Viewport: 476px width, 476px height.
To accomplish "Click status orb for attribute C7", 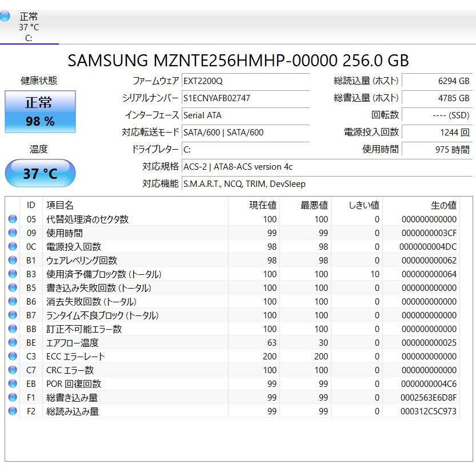I will [13, 370].
